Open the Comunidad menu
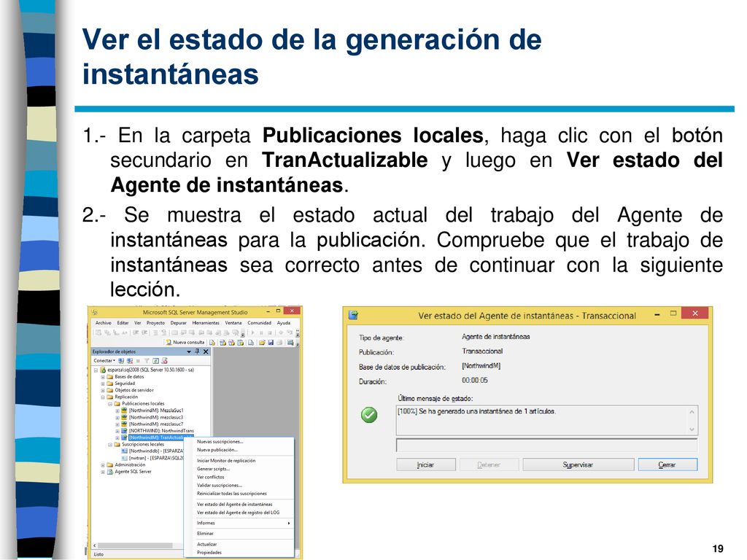 click(x=259, y=323)
